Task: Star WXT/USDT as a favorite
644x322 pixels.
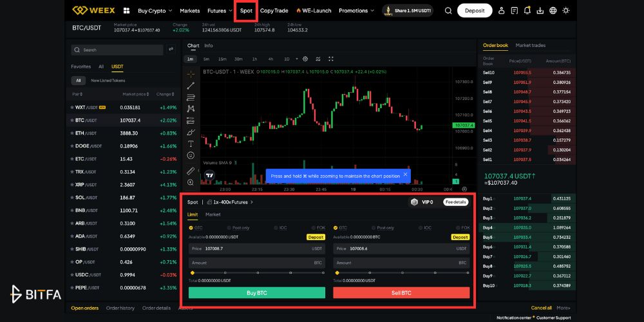Action: tap(72, 108)
